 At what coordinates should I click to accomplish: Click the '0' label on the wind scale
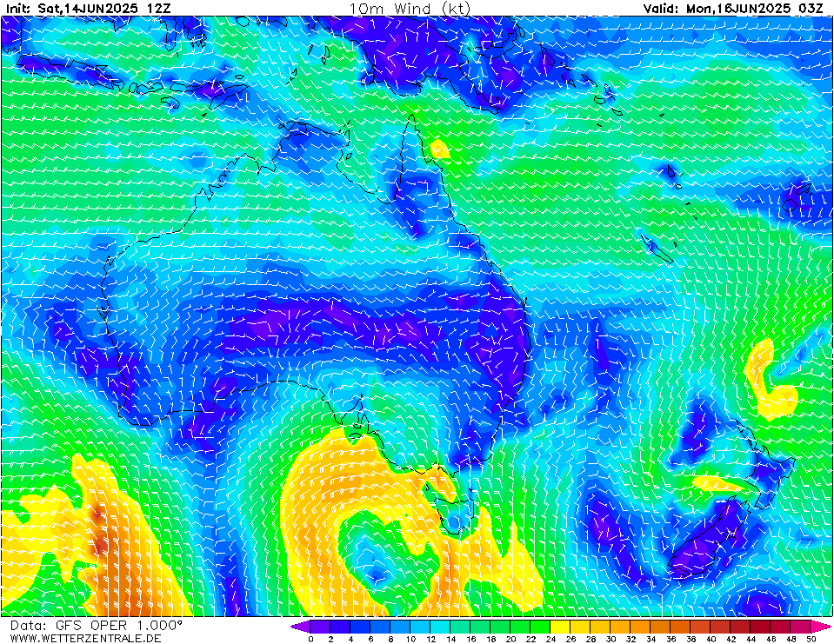(x=310, y=639)
